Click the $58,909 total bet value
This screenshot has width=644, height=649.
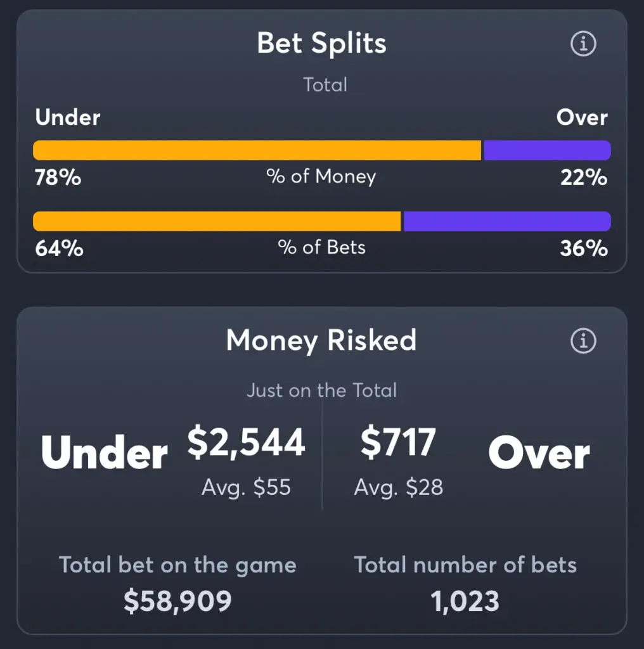[x=177, y=601]
